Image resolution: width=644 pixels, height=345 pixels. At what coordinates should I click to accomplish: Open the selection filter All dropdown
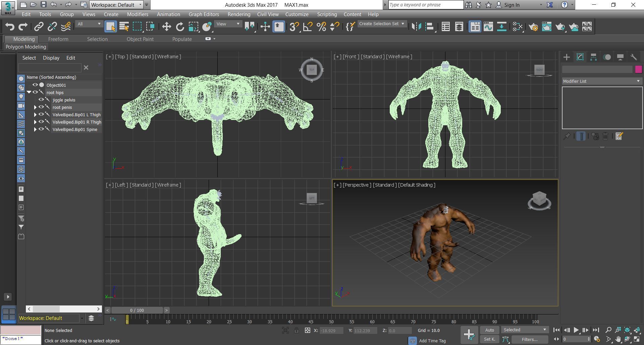pos(89,24)
